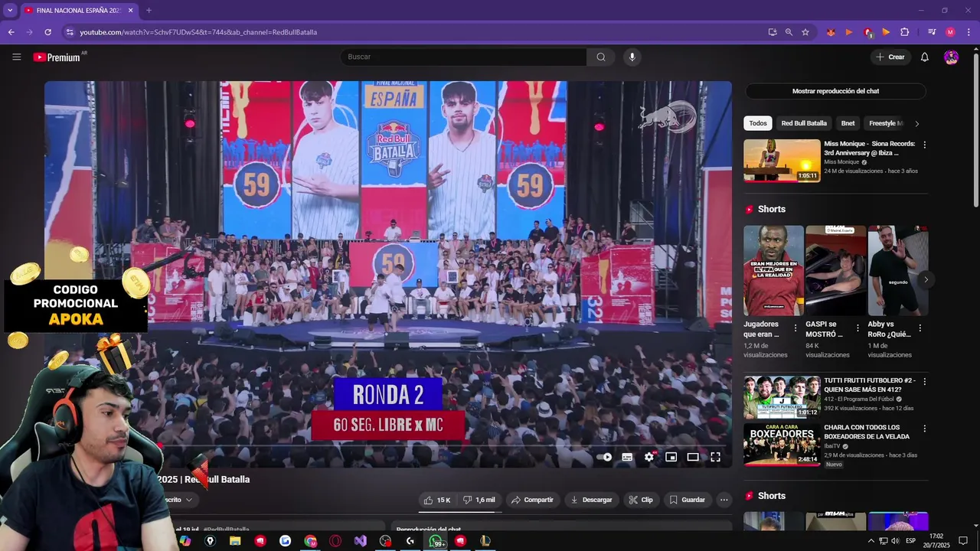Viewport: 980px width, 551px height.
Task: Select the Todos filter chip
Action: click(758, 123)
